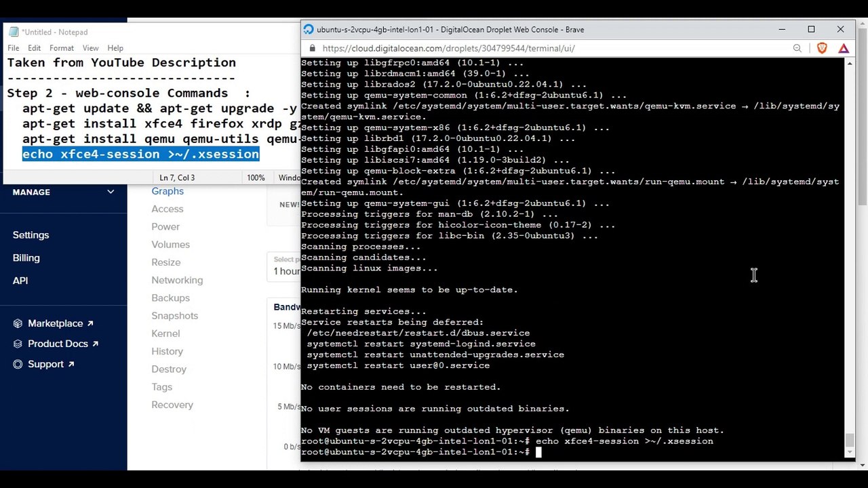Minimize the Brave console window
Viewport: 868px width, 488px height.
(x=782, y=29)
